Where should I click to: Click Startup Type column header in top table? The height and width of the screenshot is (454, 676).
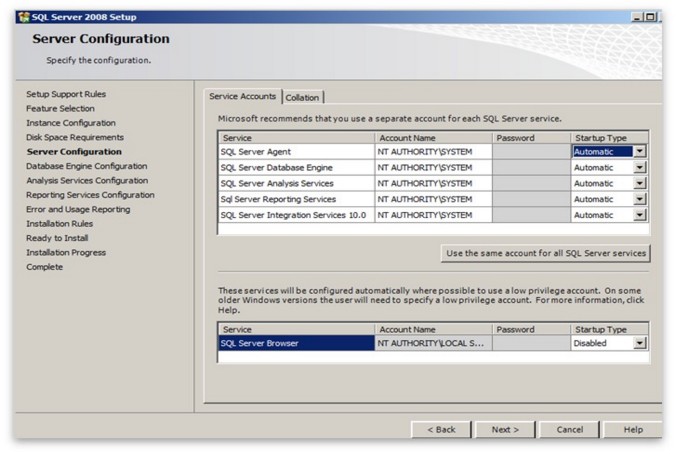[609, 138]
